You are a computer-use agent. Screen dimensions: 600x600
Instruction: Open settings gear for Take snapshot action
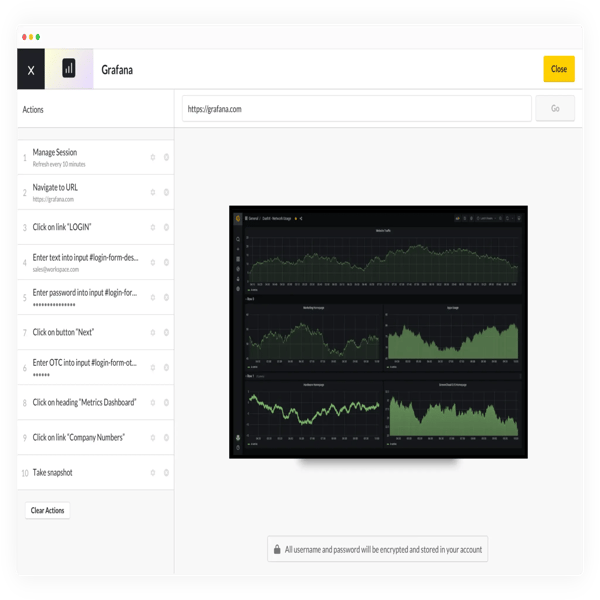pyautogui.click(x=153, y=473)
